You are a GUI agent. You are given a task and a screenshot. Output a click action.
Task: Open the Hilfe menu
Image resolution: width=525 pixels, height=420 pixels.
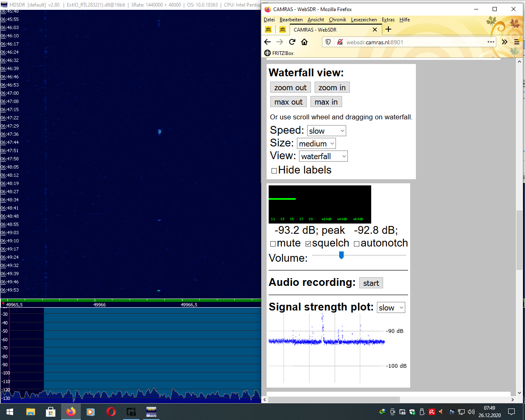pyautogui.click(x=404, y=20)
